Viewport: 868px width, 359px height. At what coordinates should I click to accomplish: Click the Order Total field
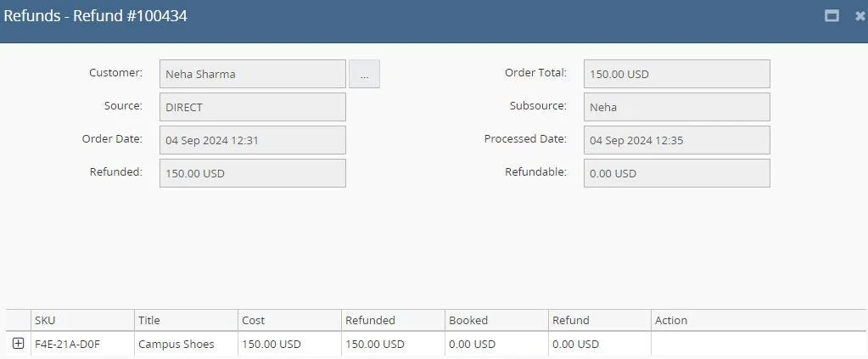pyautogui.click(x=676, y=74)
